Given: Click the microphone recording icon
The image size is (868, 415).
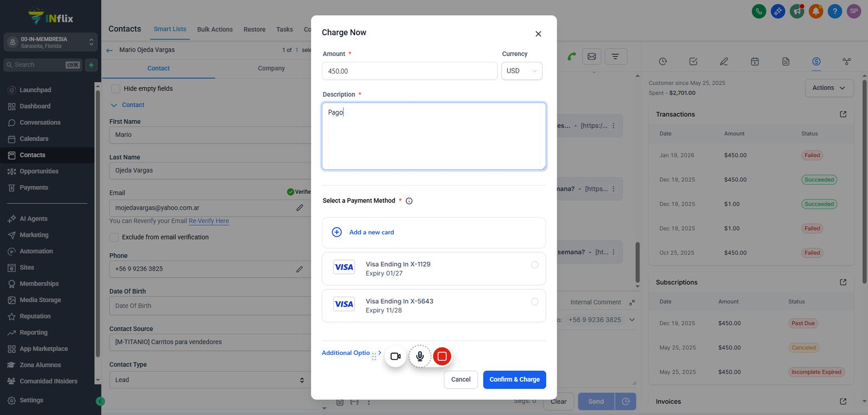Looking at the screenshot, I should click(420, 356).
